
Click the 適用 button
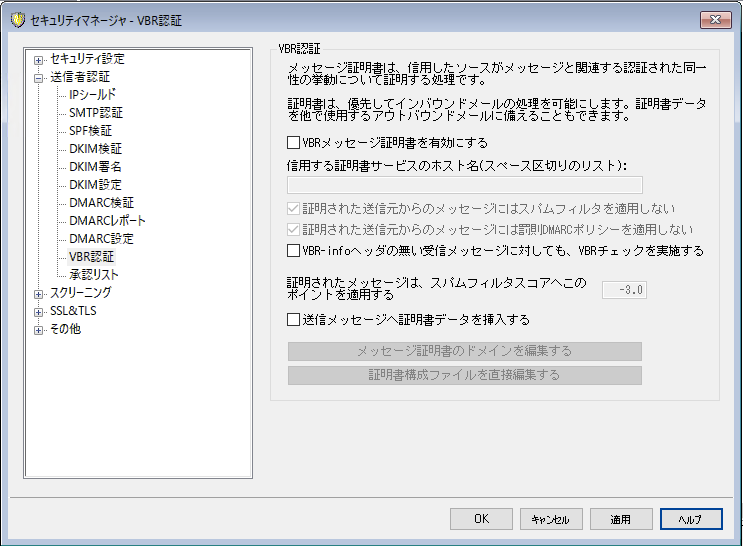(x=621, y=519)
